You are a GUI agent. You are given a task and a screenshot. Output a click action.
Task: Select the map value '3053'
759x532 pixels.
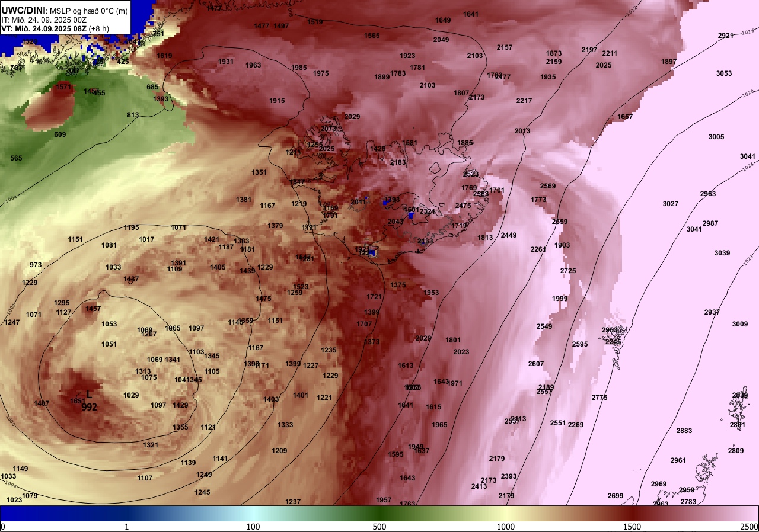[723, 73]
